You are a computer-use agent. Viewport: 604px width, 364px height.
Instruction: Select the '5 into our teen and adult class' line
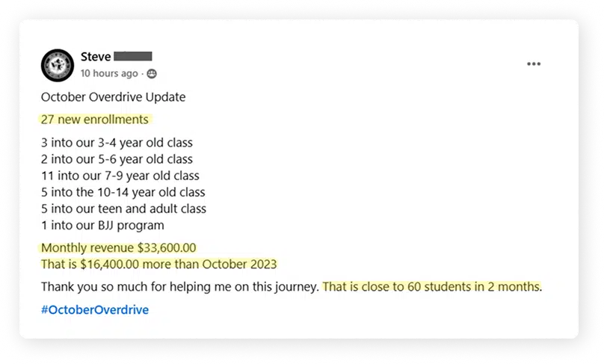click(x=123, y=209)
